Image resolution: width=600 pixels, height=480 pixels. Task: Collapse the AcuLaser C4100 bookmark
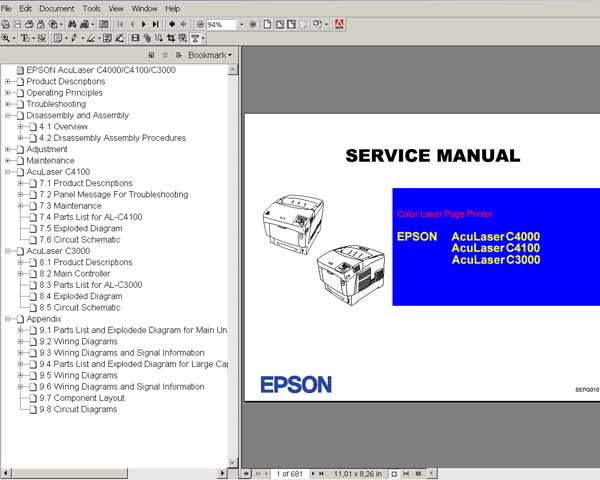click(x=8, y=172)
